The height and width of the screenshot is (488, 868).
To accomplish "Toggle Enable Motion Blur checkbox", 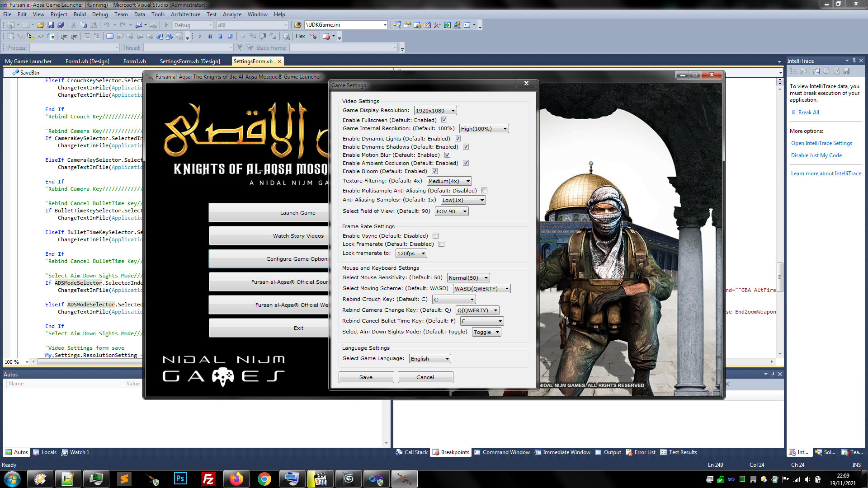I will coord(447,155).
